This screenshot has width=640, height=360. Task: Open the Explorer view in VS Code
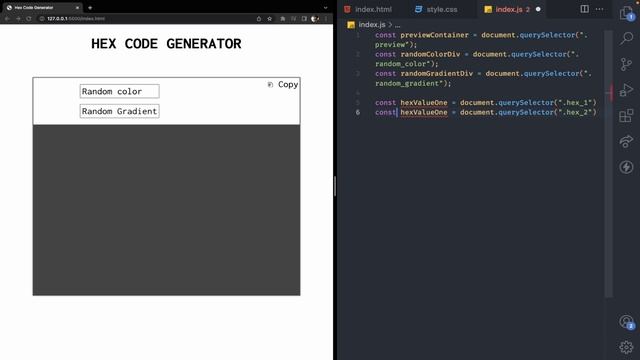[x=626, y=13]
